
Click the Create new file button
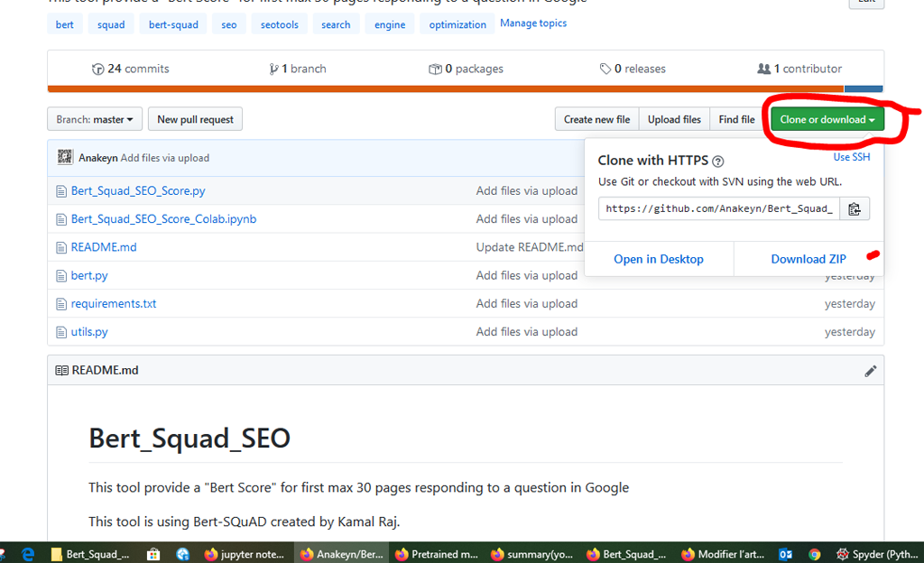pyautogui.click(x=597, y=120)
